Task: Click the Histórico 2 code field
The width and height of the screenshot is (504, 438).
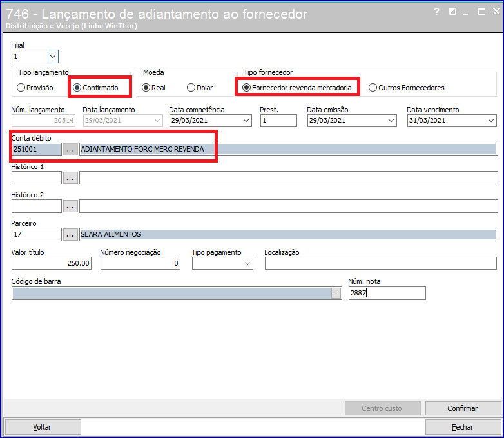Action: pos(37,206)
